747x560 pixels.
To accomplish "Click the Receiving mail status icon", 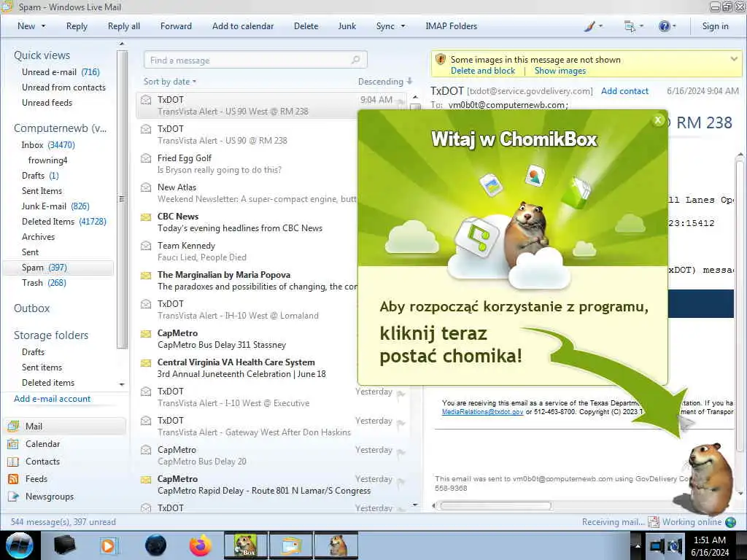I will (653, 522).
